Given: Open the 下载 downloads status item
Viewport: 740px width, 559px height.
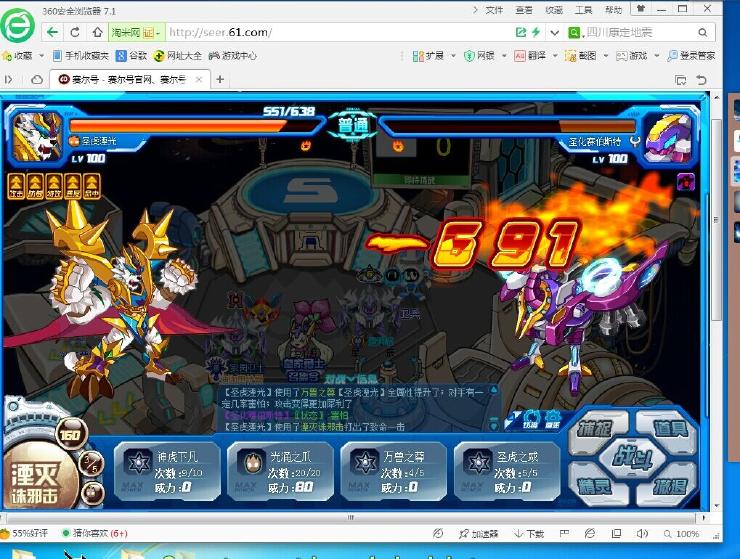Looking at the screenshot, I should pyautogui.click(x=529, y=534).
